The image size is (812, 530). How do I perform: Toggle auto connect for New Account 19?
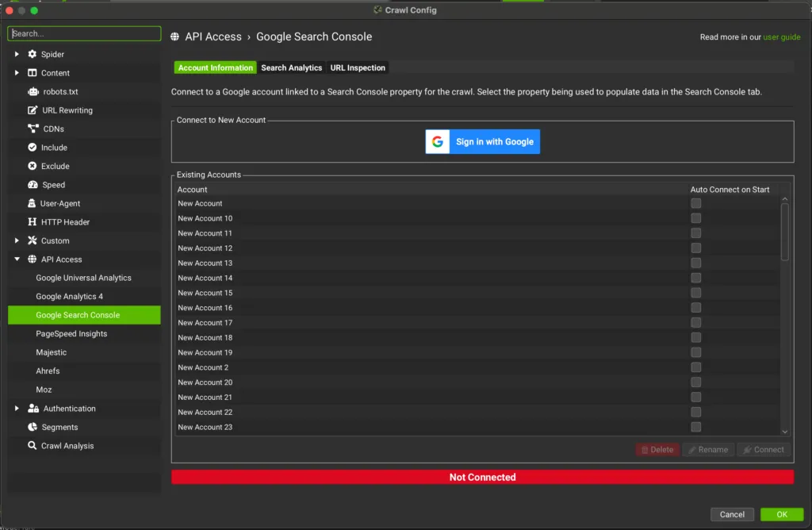[696, 352]
